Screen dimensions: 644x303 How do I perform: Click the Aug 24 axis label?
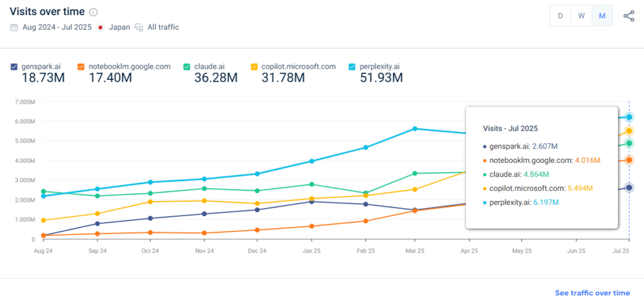(x=43, y=250)
